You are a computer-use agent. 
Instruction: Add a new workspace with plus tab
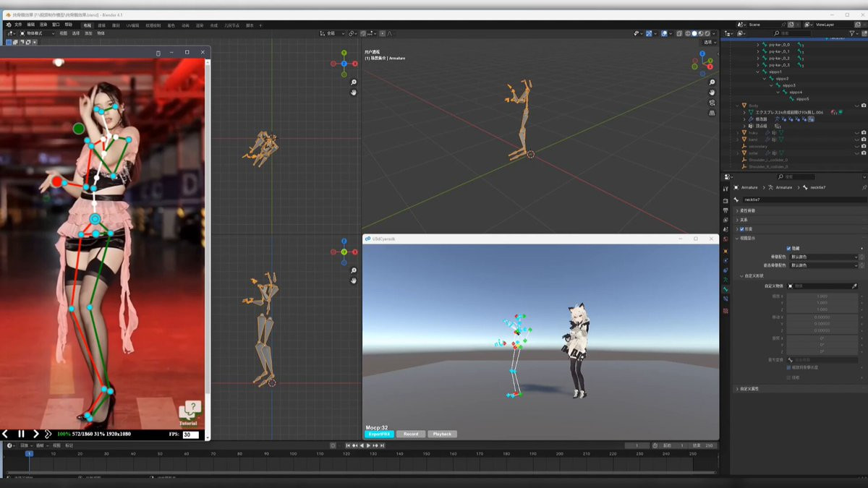point(260,25)
